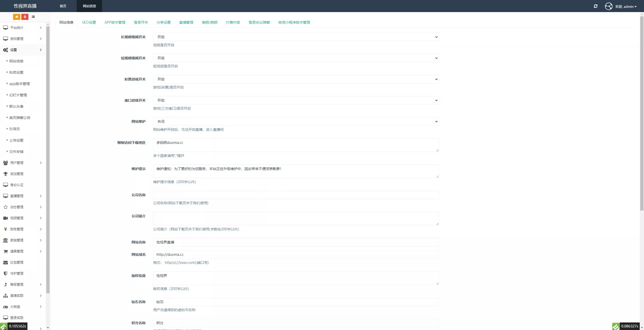
Task: Click the refresh icon in top bar
Action: [x=595, y=6]
